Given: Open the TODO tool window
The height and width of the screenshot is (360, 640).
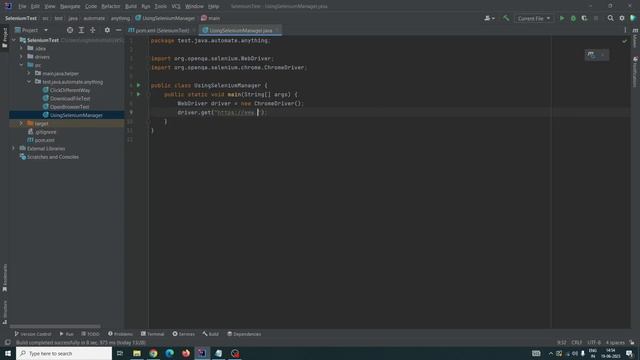Looking at the screenshot, I should click(x=90, y=334).
